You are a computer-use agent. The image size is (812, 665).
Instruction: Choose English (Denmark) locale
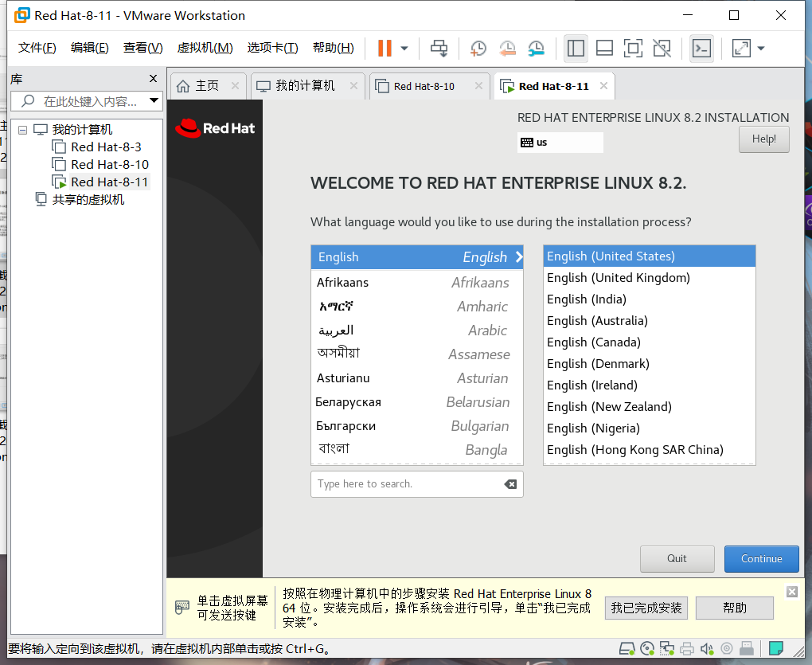[x=650, y=364]
